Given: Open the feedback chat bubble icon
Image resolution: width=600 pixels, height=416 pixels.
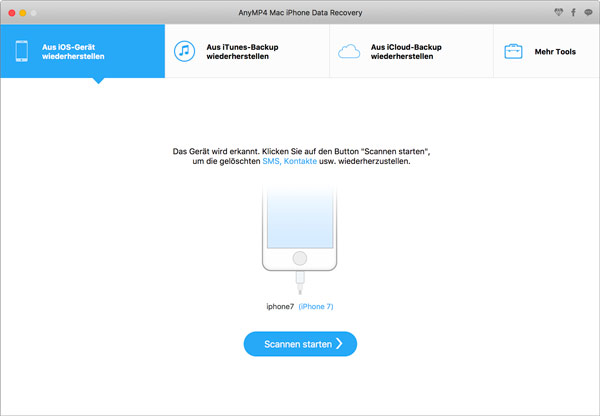Looking at the screenshot, I should point(588,12).
